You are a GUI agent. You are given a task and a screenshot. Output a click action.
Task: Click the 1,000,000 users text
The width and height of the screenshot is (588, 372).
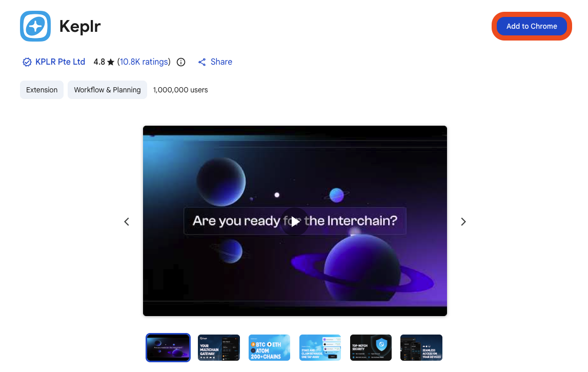[180, 90]
